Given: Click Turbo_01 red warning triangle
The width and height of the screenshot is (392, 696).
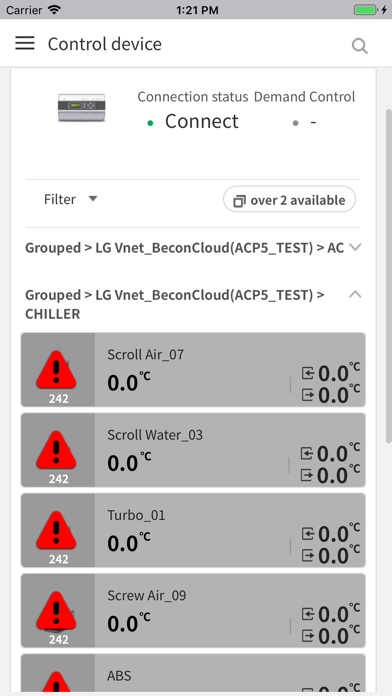Looking at the screenshot, I should pyautogui.click(x=56, y=530).
